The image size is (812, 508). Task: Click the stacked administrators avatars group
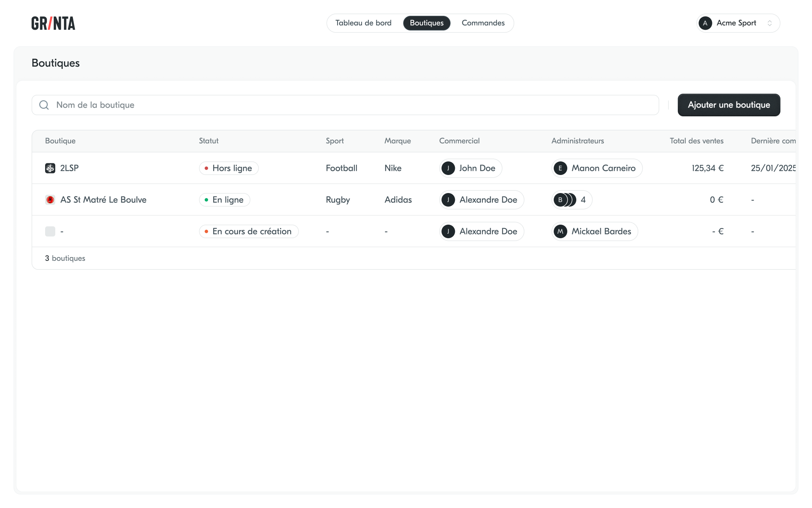tap(565, 200)
